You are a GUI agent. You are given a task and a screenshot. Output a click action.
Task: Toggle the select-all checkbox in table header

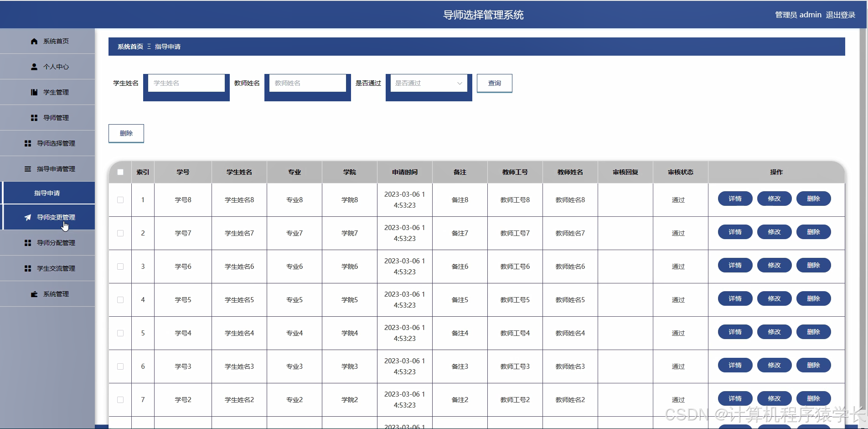120,172
